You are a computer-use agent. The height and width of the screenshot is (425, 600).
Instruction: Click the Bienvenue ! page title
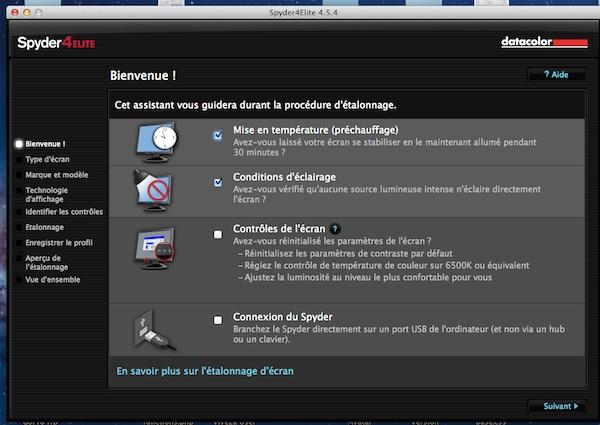(143, 75)
